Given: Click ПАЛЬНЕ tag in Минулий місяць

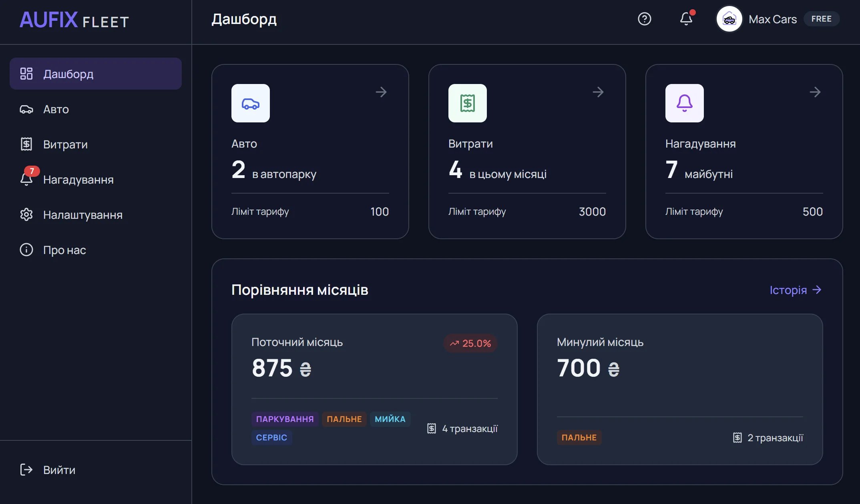Looking at the screenshot, I should (x=579, y=438).
